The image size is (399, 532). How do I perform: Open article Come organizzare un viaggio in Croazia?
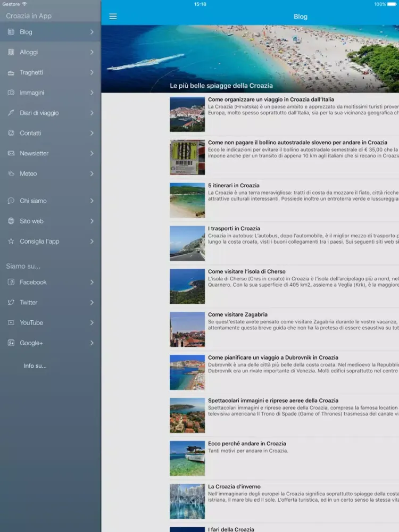[x=284, y=114]
